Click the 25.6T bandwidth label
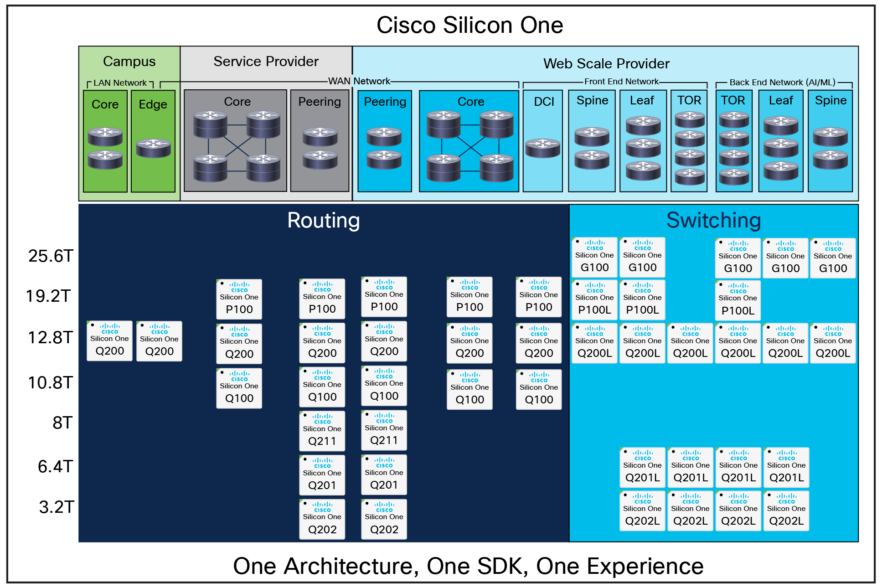 pyautogui.click(x=51, y=256)
